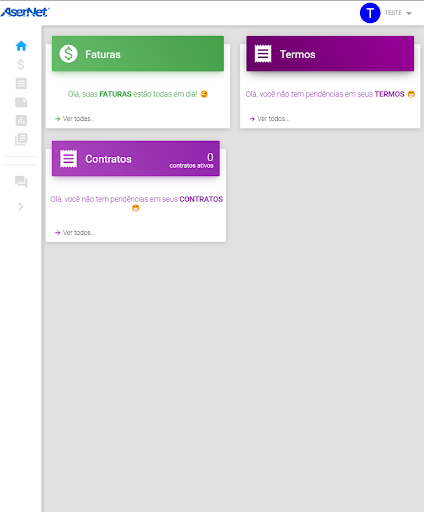Click 0 contratos ativos counter

click(191, 160)
